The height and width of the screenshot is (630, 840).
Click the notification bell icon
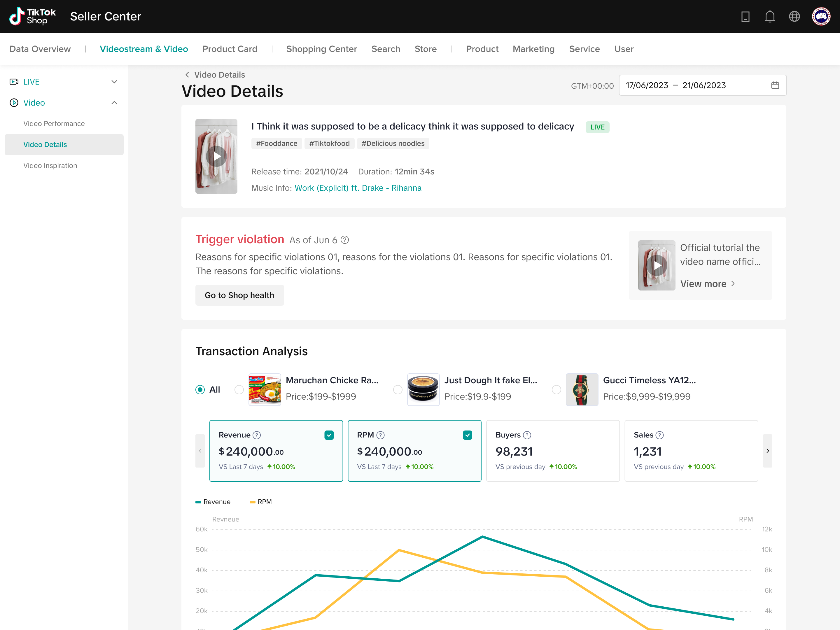pos(770,16)
